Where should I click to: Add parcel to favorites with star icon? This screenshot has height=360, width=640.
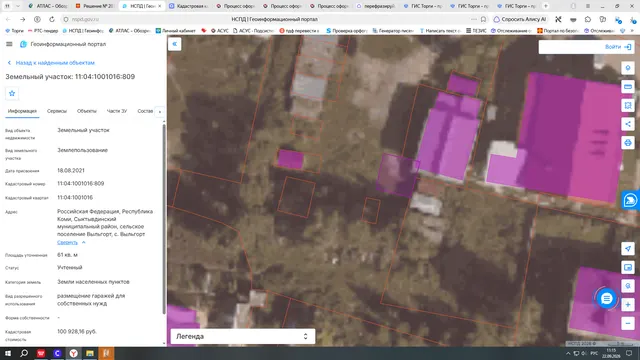[x=12, y=93]
